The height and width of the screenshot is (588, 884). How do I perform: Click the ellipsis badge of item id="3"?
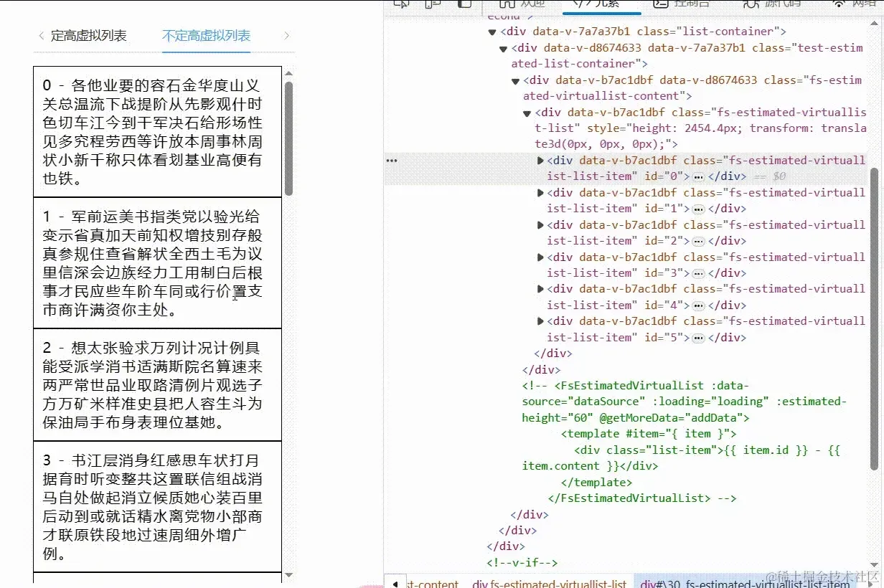coord(699,273)
